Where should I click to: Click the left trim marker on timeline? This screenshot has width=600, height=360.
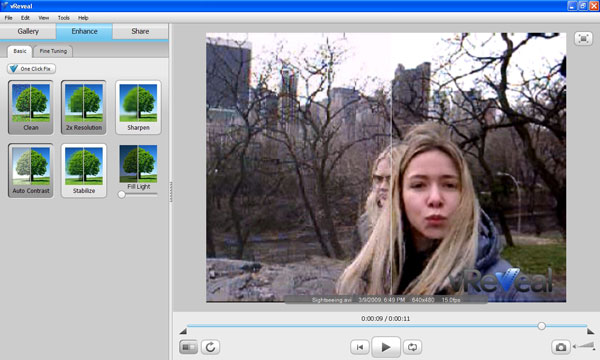(183, 331)
